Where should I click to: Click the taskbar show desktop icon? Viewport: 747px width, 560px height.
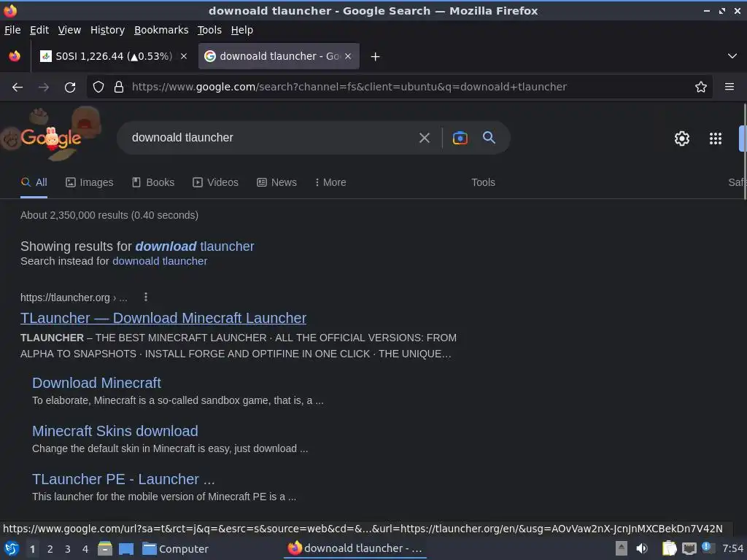[x=126, y=548]
